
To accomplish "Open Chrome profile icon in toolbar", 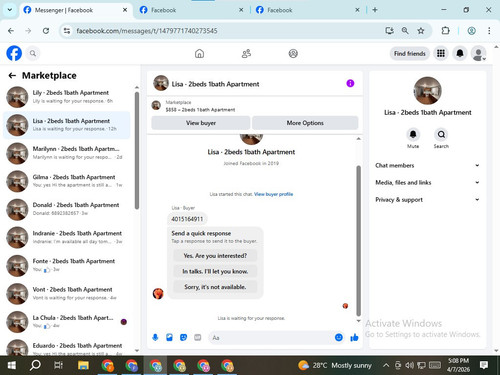I will (471, 31).
